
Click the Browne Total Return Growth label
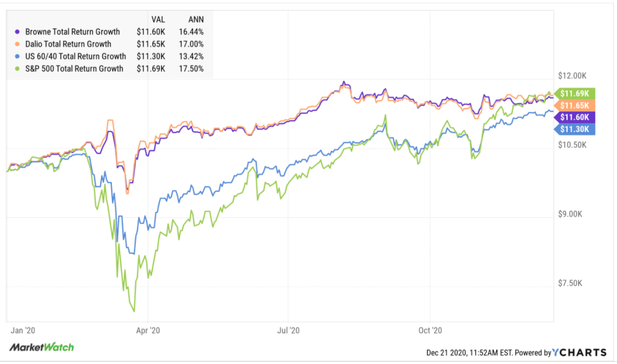71,32
